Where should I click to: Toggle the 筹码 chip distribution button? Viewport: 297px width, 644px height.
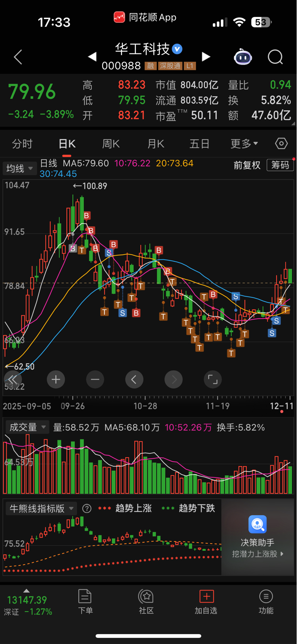click(x=280, y=165)
